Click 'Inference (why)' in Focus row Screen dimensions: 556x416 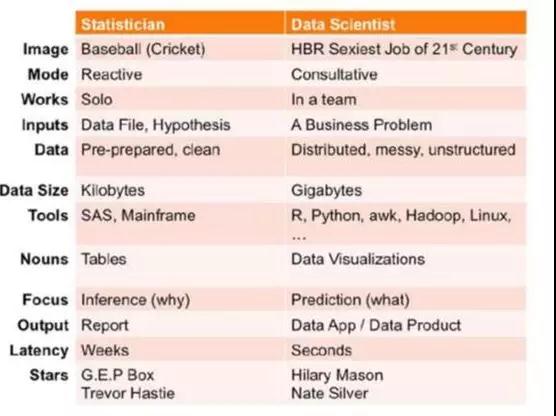click(135, 300)
